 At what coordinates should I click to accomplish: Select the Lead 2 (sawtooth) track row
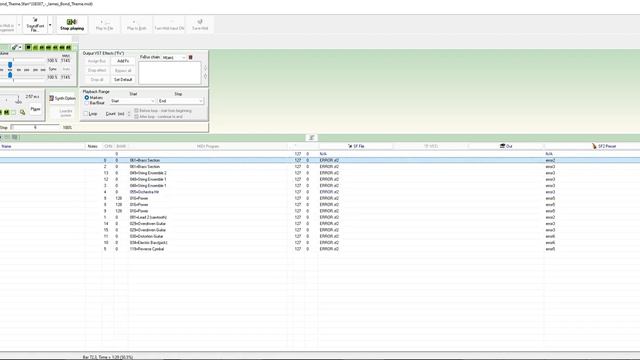pyautogui.click(x=320, y=217)
